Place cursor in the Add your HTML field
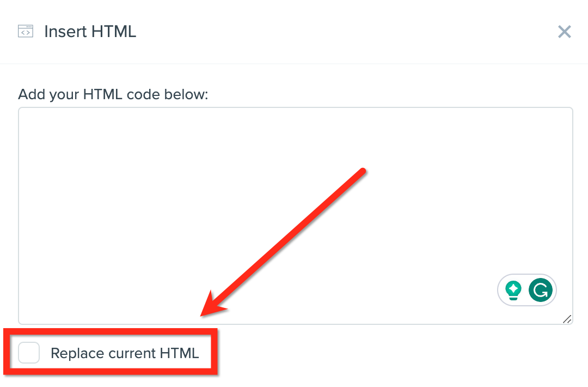Viewport: 588px width, 387px height. click(272, 191)
